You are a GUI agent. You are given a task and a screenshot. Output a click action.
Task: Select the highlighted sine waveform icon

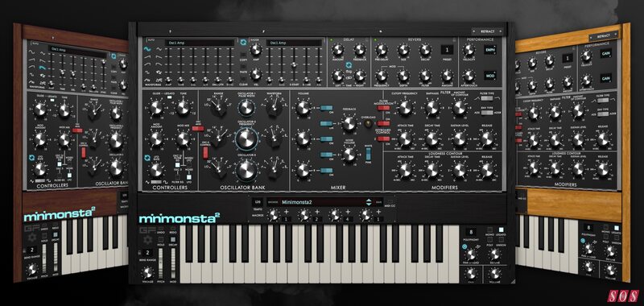(147, 49)
